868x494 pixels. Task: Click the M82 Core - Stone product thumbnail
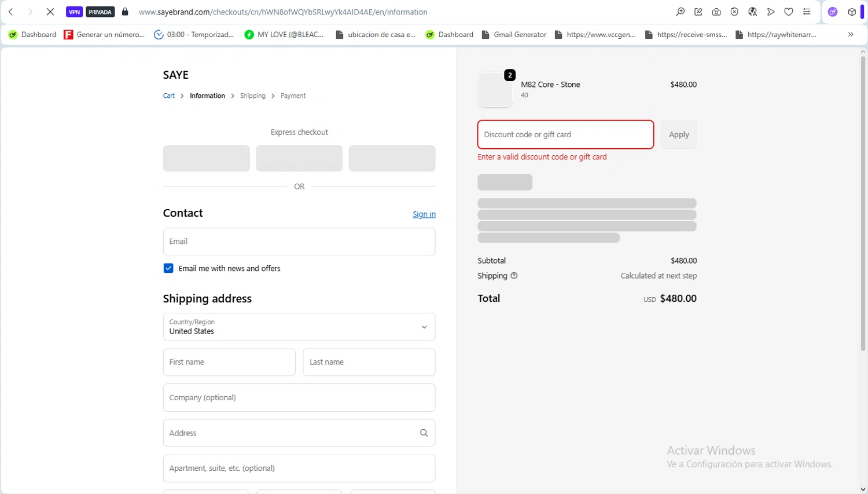(x=495, y=90)
